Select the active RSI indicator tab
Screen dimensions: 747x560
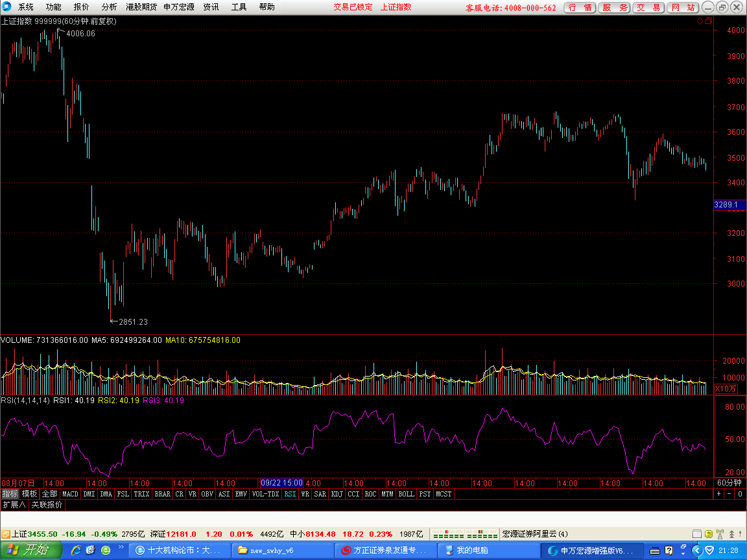point(290,494)
